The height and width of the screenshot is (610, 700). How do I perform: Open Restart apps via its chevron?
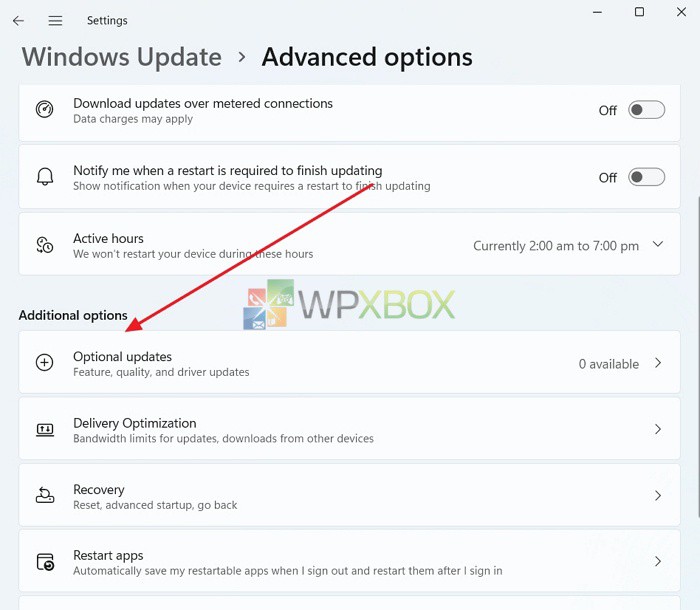pos(658,561)
